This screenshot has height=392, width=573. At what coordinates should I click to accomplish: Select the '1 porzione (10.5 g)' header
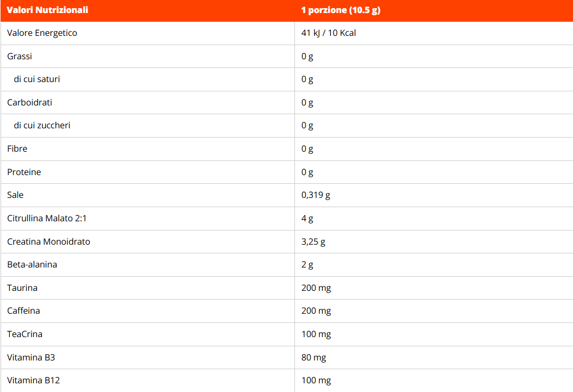pyautogui.click(x=341, y=10)
